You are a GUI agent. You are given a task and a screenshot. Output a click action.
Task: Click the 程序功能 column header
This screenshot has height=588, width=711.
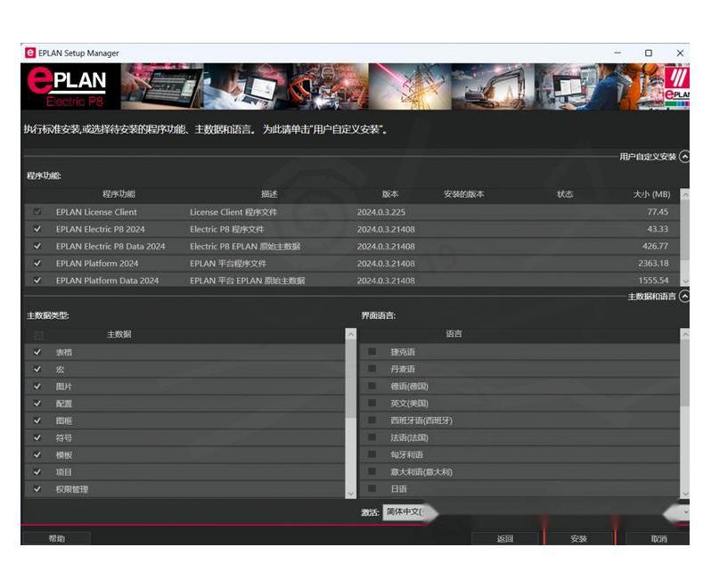click(x=118, y=194)
